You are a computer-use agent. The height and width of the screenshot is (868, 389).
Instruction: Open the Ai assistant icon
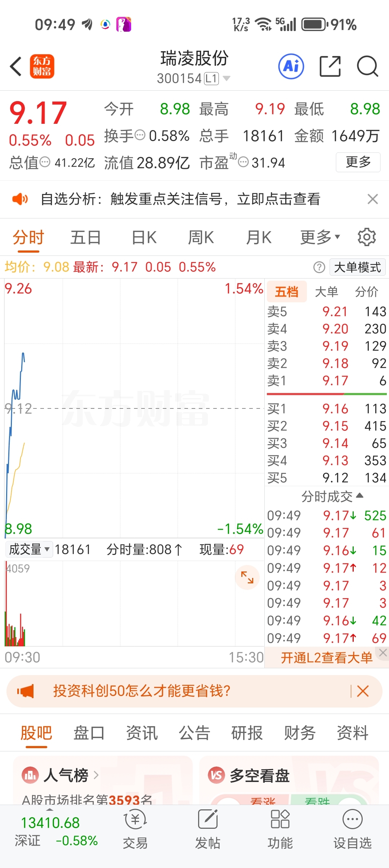[291, 67]
